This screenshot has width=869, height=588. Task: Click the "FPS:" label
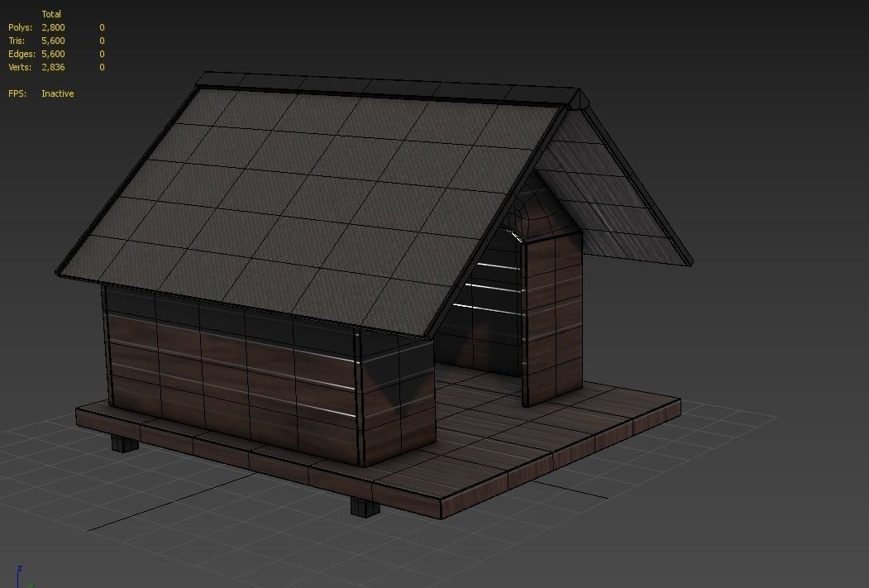coord(17,93)
